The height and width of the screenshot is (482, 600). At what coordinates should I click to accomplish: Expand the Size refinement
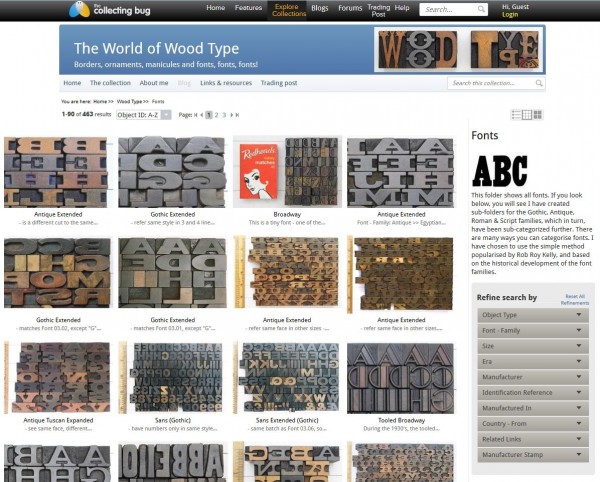point(533,346)
